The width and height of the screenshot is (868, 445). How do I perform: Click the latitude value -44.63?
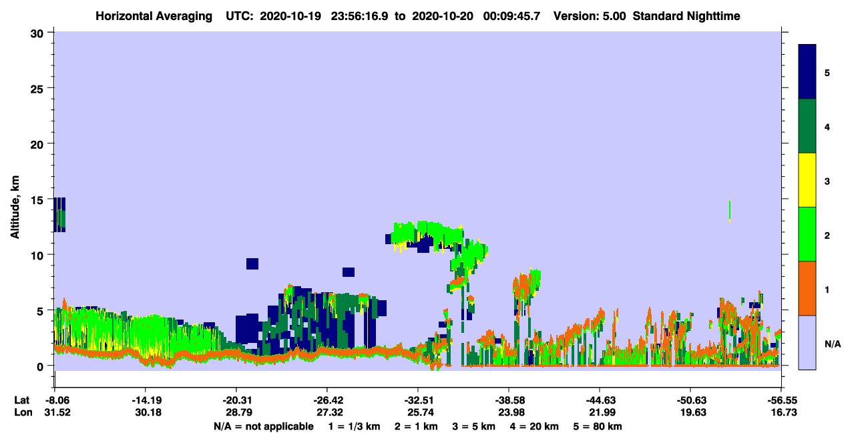click(600, 400)
